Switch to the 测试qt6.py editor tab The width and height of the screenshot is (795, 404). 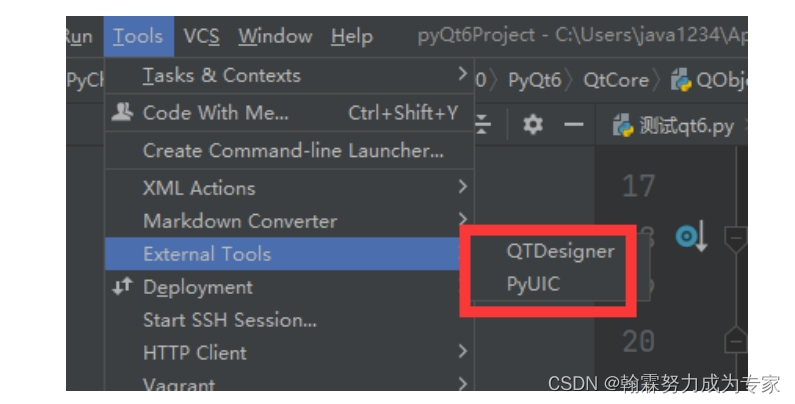(674, 126)
